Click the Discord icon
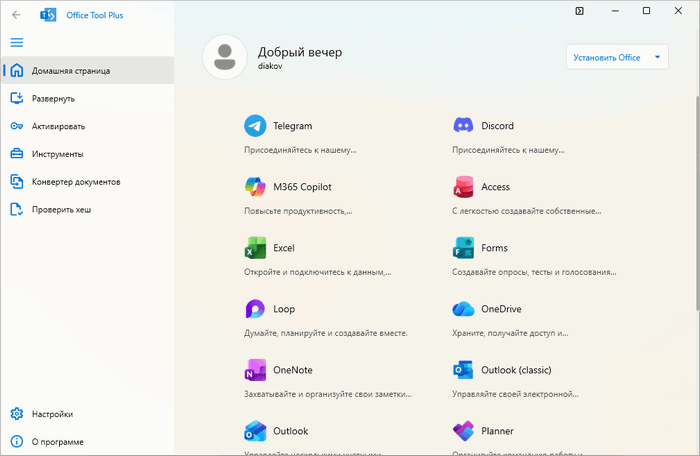700x456 pixels. click(463, 126)
